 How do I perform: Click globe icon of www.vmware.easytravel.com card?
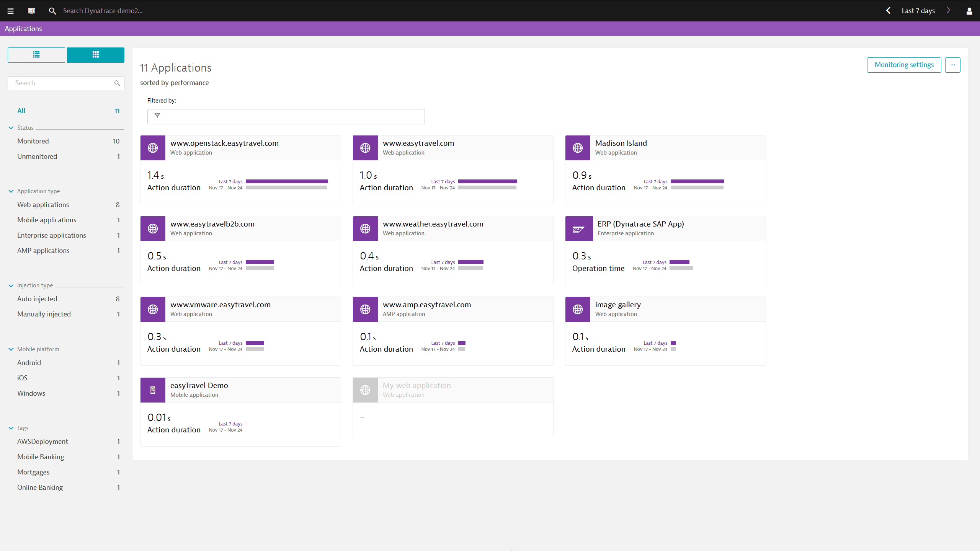(153, 309)
